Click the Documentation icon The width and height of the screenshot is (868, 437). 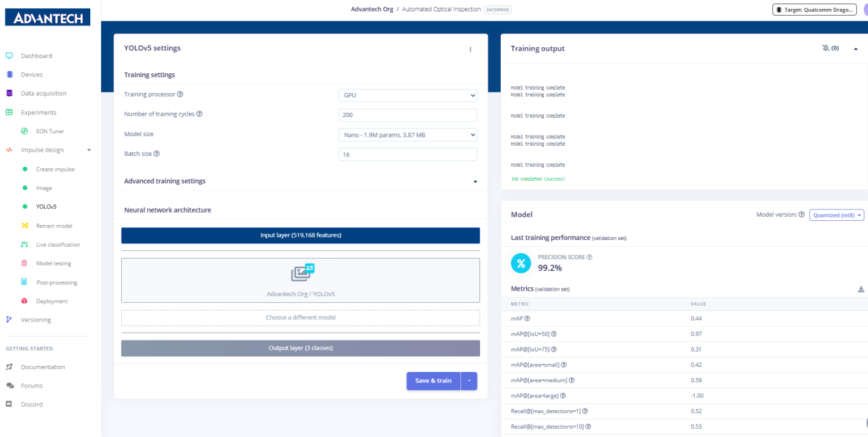point(9,367)
